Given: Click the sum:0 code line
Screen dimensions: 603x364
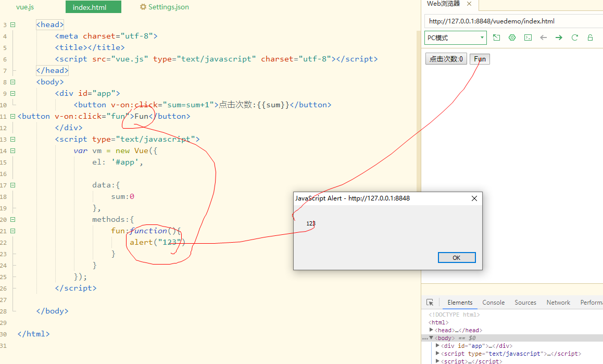Looking at the screenshot, I should click(123, 197).
